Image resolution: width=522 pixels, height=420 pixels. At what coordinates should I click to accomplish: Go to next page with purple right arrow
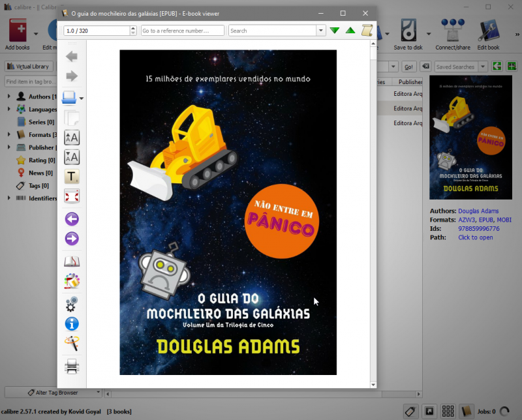coord(72,239)
